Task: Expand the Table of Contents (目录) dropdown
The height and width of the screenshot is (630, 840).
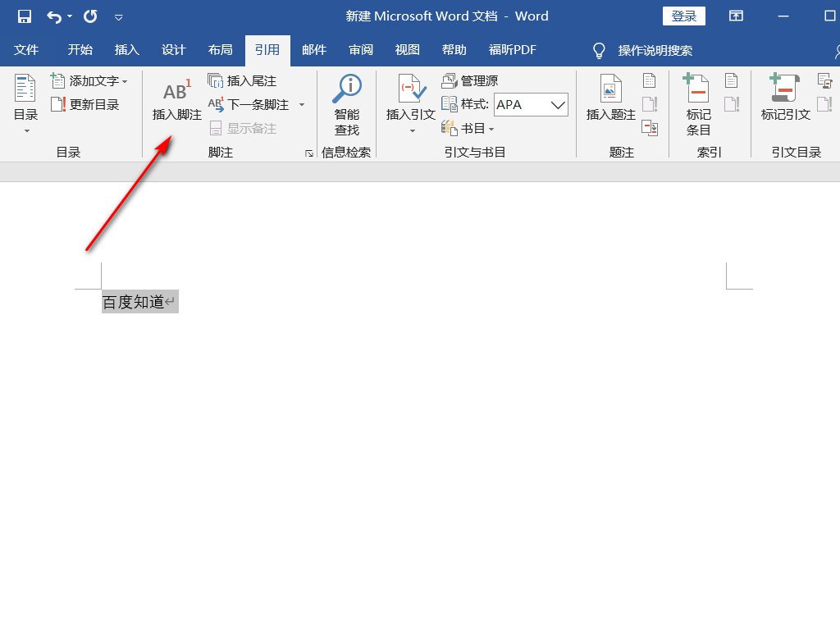Action: click(25, 130)
